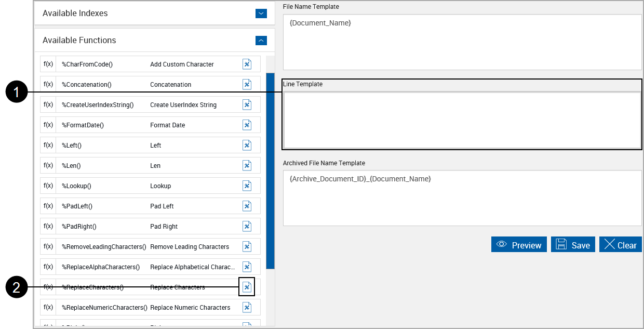Insert the %CreateUserIndexString() function

tap(247, 104)
